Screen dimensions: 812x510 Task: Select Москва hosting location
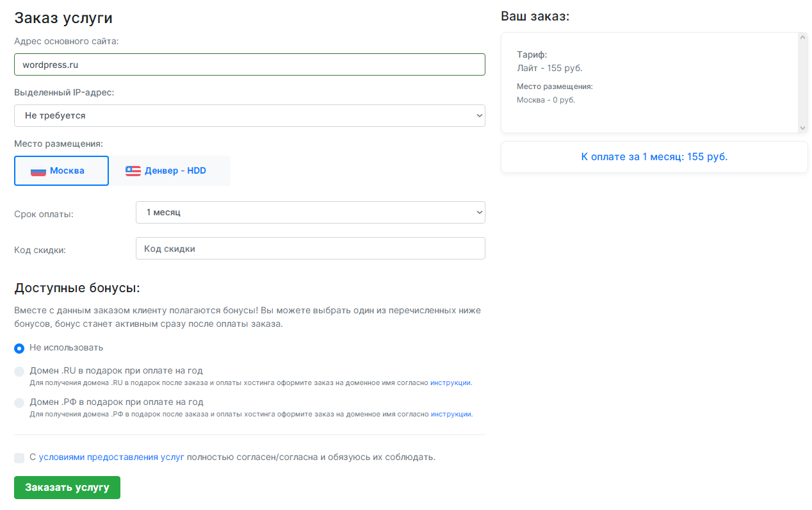pos(61,171)
